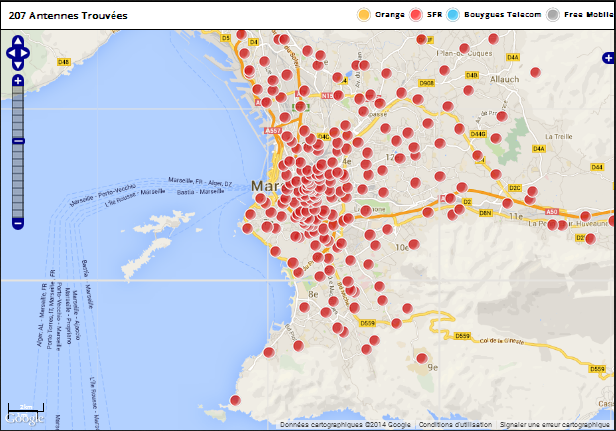This screenshot has width=616, height=431.
Task: Click the Google logo on the map
Action: (22, 419)
